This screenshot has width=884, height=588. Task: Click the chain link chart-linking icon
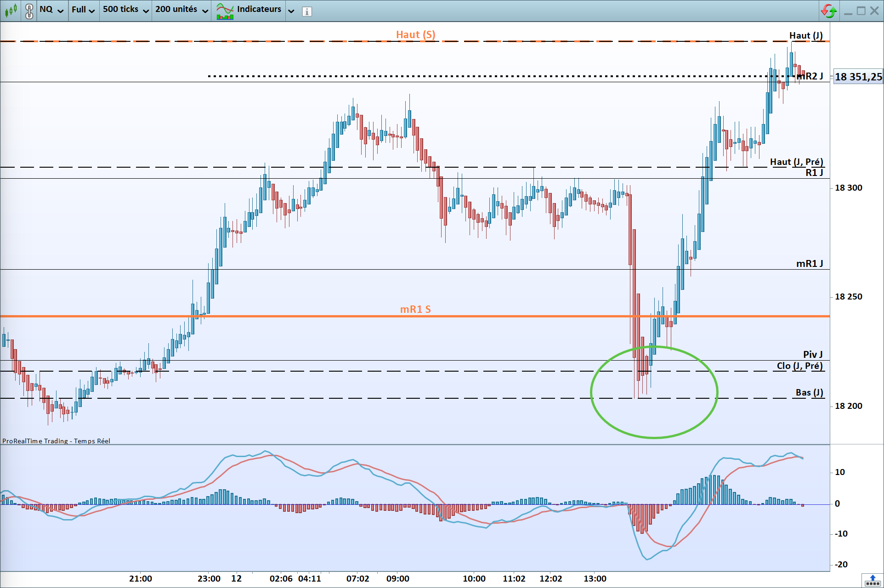[x=29, y=11]
